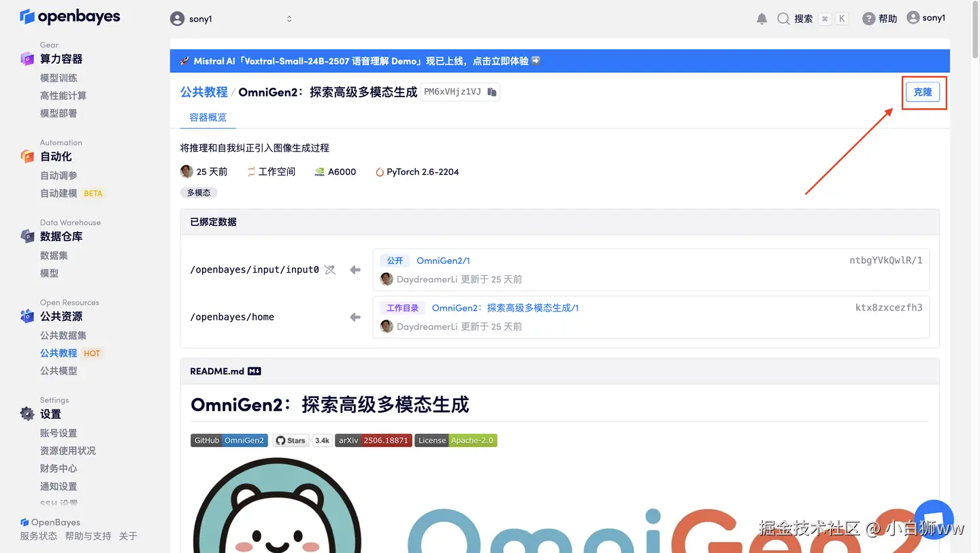Open 财务中心 in the sidebar

point(59,468)
